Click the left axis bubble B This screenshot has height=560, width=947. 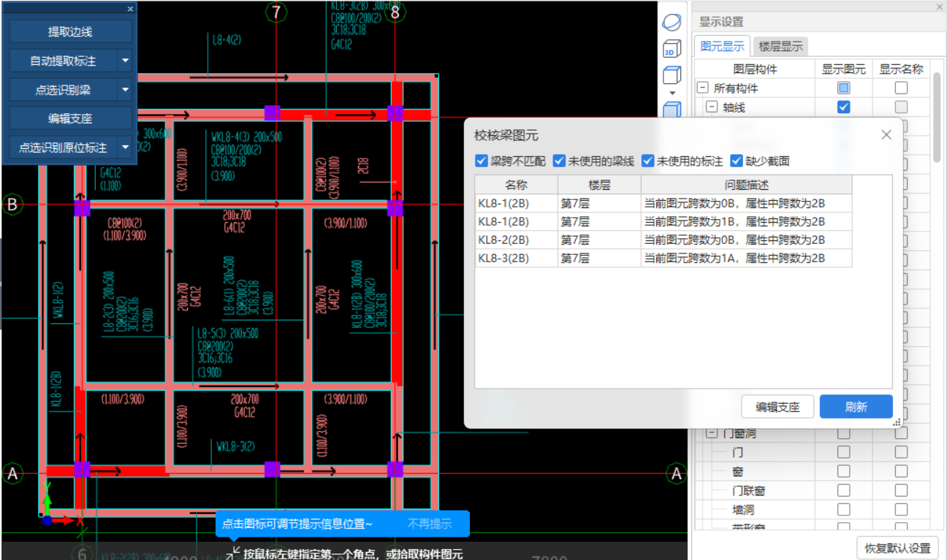click(x=12, y=206)
